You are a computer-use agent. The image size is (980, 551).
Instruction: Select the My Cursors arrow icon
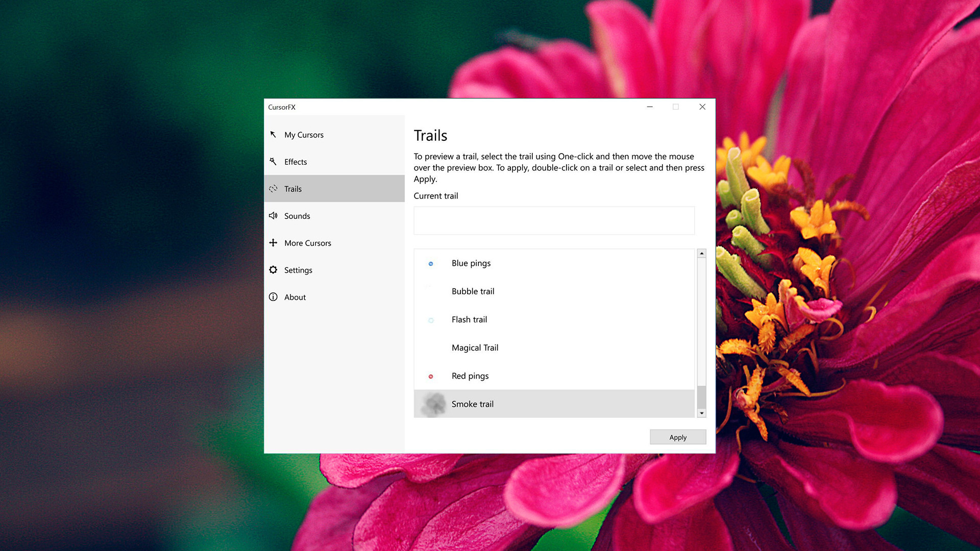[273, 135]
